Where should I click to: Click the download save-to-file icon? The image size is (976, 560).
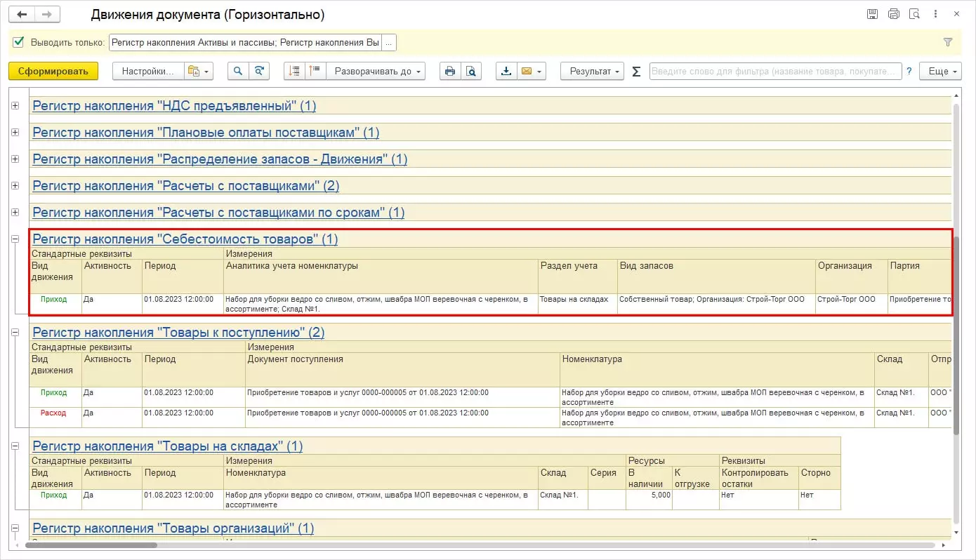[506, 71]
